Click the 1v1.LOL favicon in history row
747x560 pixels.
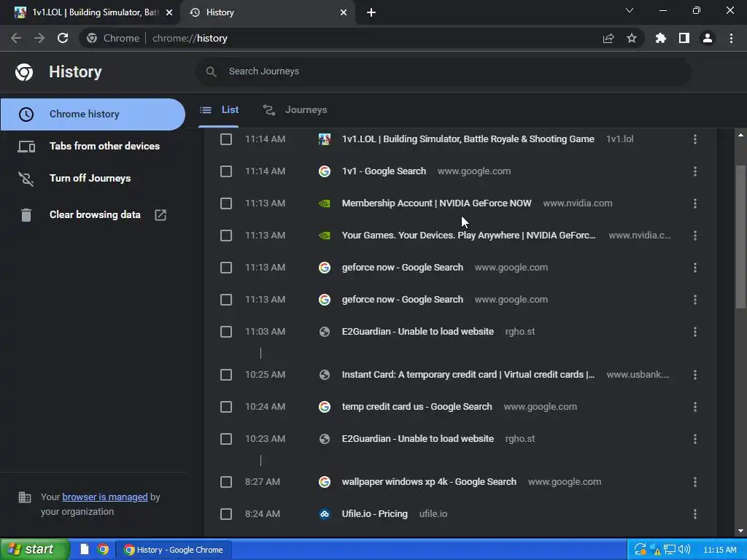pos(325,139)
